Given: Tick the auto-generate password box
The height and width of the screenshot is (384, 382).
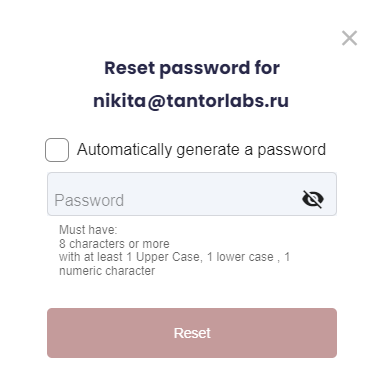Looking at the screenshot, I should pyautogui.click(x=57, y=150).
